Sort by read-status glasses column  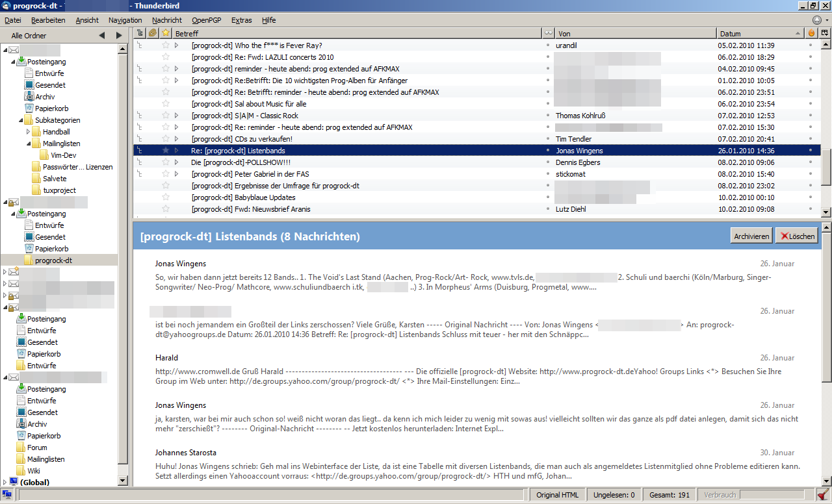548,33
